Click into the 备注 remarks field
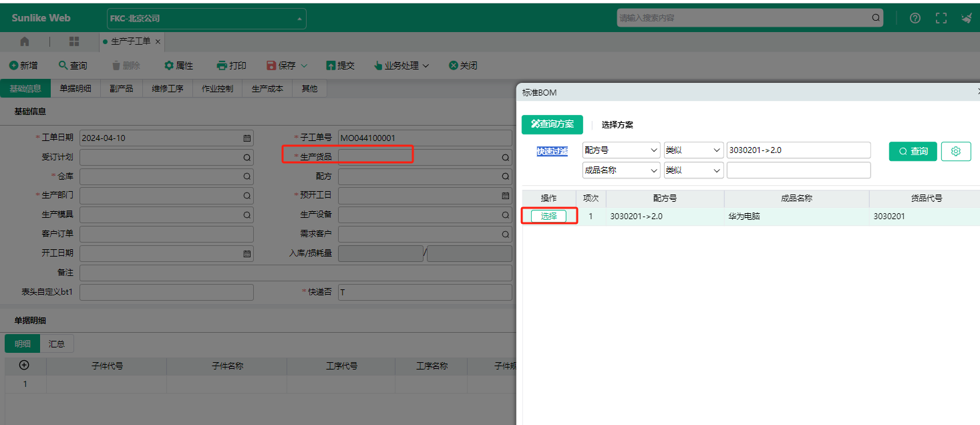This screenshot has width=980, height=425. pos(296,273)
